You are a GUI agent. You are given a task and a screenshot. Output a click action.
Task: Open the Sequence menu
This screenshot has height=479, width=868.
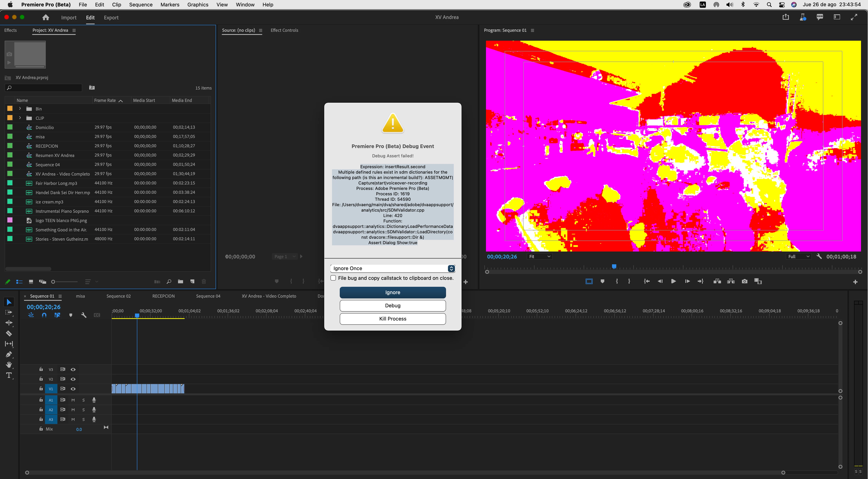[x=141, y=5]
